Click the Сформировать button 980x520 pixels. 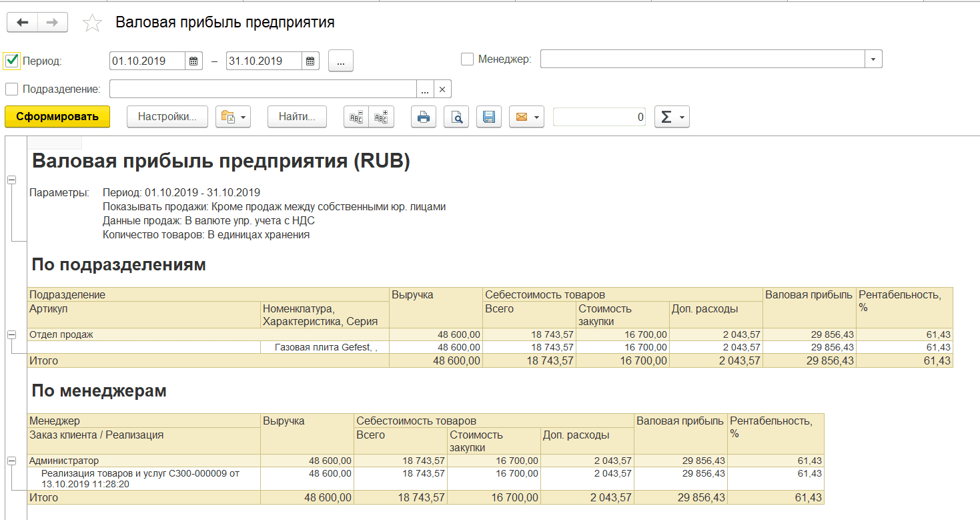tap(57, 116)
